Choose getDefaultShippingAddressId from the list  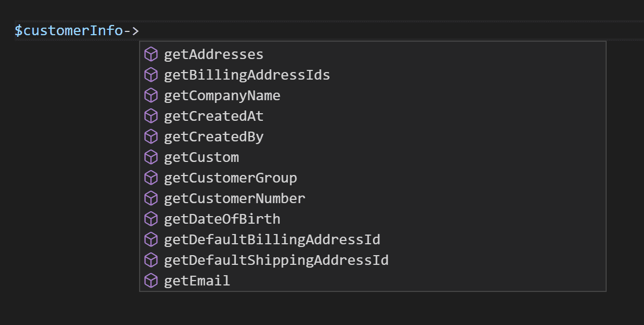point(276,260)
